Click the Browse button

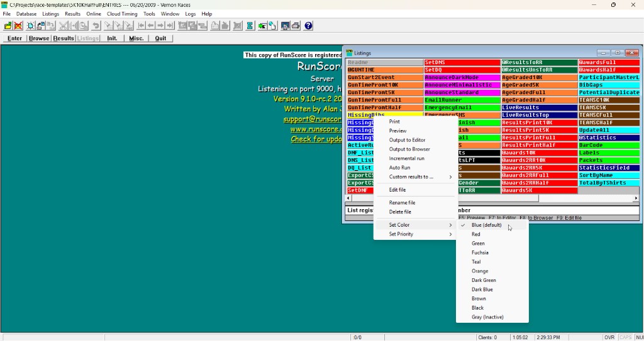coord(39,38)
